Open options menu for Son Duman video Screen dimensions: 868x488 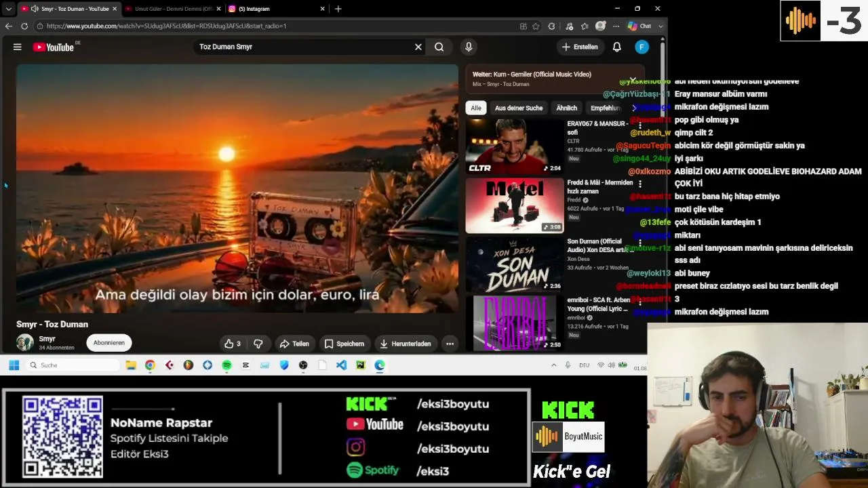click(639, 243)
